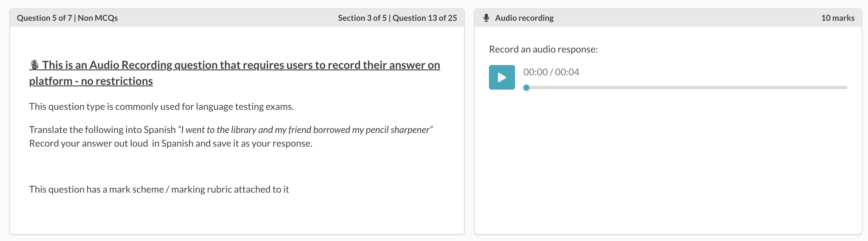Click the 'Question 5 of 7' header label
868x241 pixels.
(44, 18)
